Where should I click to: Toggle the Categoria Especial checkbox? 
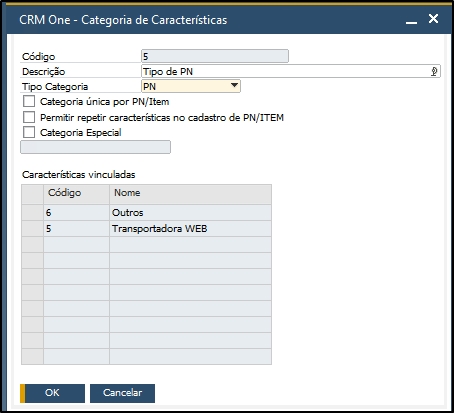[29, 132]
